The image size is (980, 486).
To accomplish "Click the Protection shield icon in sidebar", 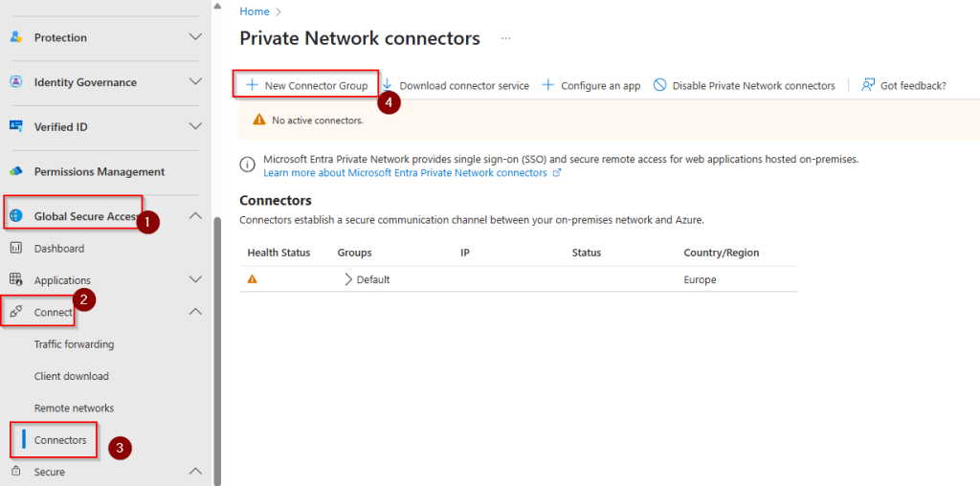I will 15,37.
